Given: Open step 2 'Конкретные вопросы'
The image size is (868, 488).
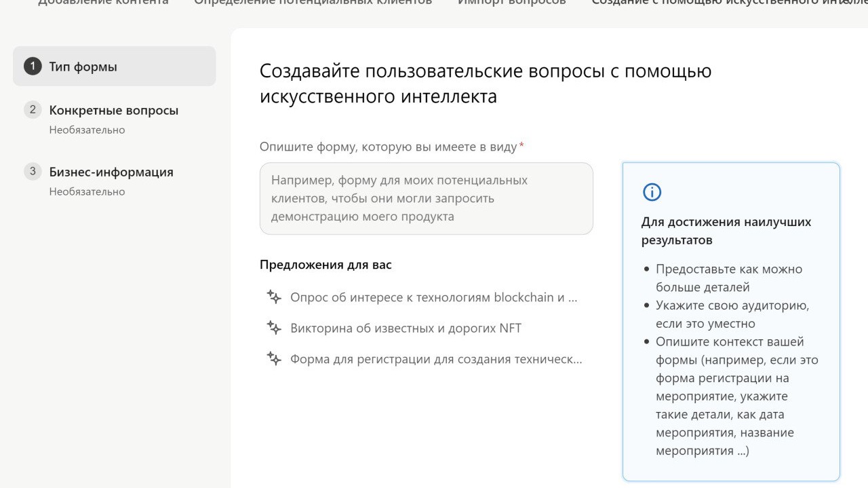Looking at the screenshot, I should pos(114,110).
